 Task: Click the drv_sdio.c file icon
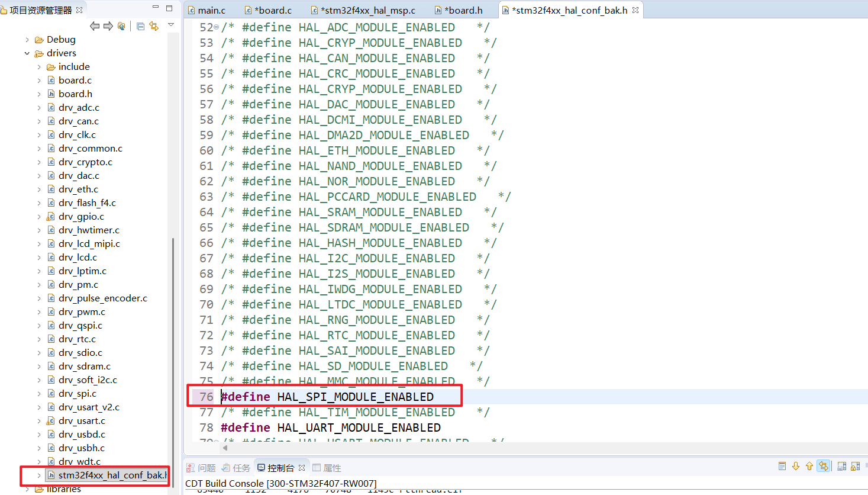click(x=51, y=353)
